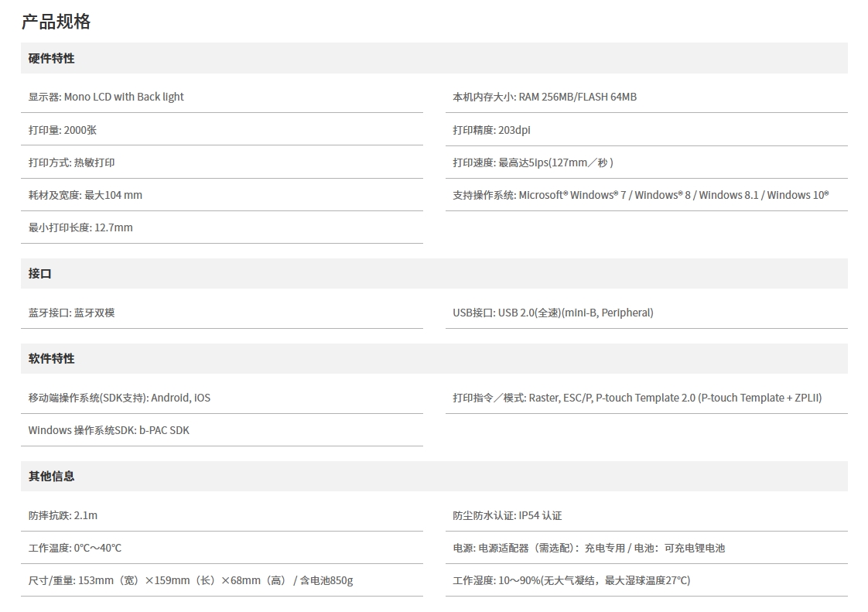868x612 pixels.
Task: Select the USB接口 USB 2.0 text
Action: click(x=552, y=313)
